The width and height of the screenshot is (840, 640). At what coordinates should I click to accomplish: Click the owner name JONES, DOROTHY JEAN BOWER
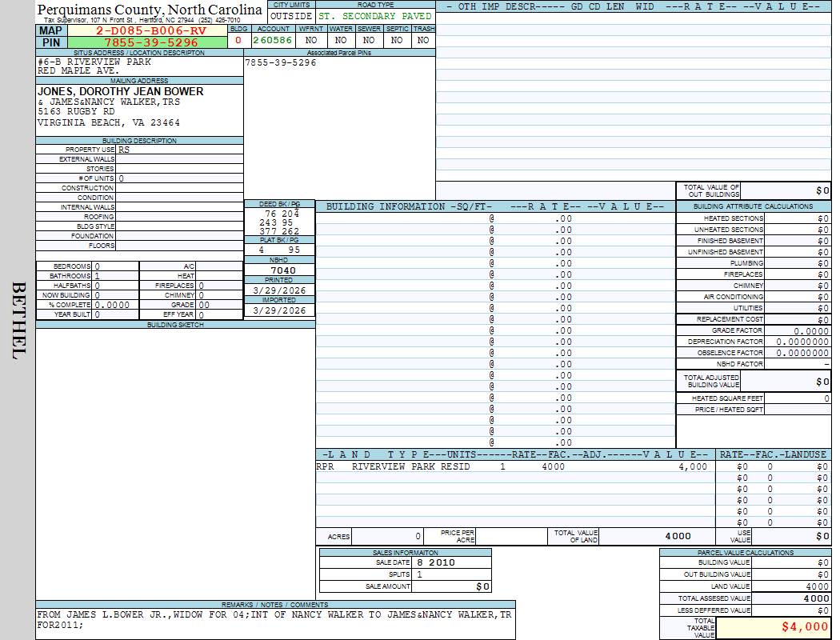click(x=121, y=91)
